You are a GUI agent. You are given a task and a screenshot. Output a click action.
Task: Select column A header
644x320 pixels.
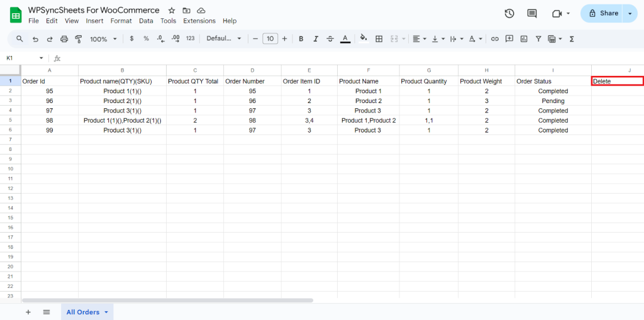tap(50, 70)
